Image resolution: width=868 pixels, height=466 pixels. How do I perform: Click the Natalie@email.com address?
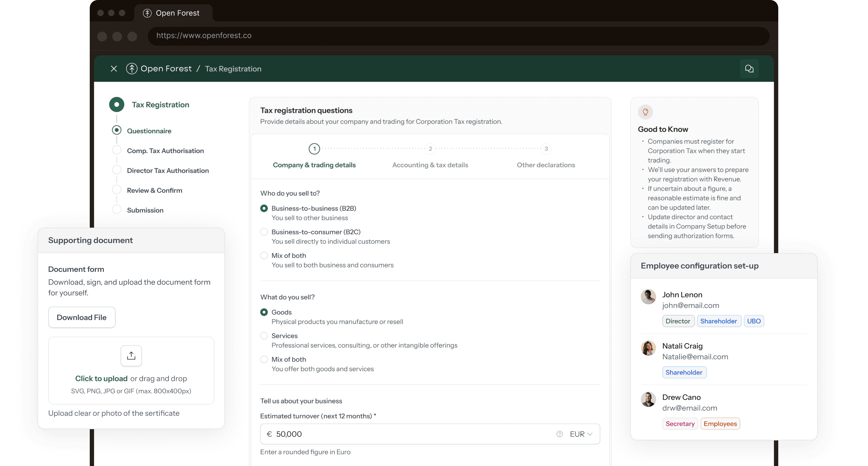(695, 357)
